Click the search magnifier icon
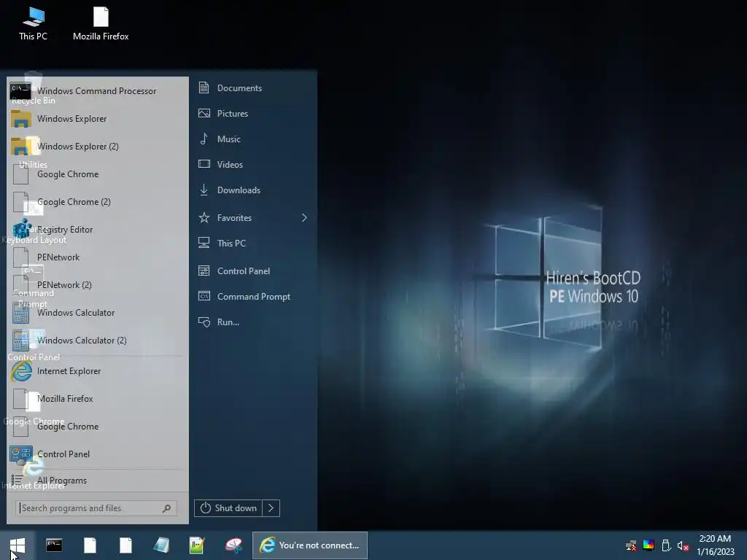 (x=166, y=508)
